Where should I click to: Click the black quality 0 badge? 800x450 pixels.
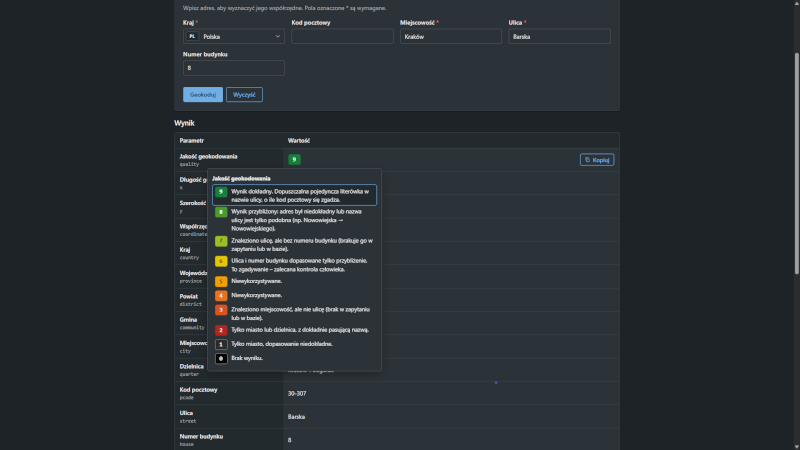[221, 359]
